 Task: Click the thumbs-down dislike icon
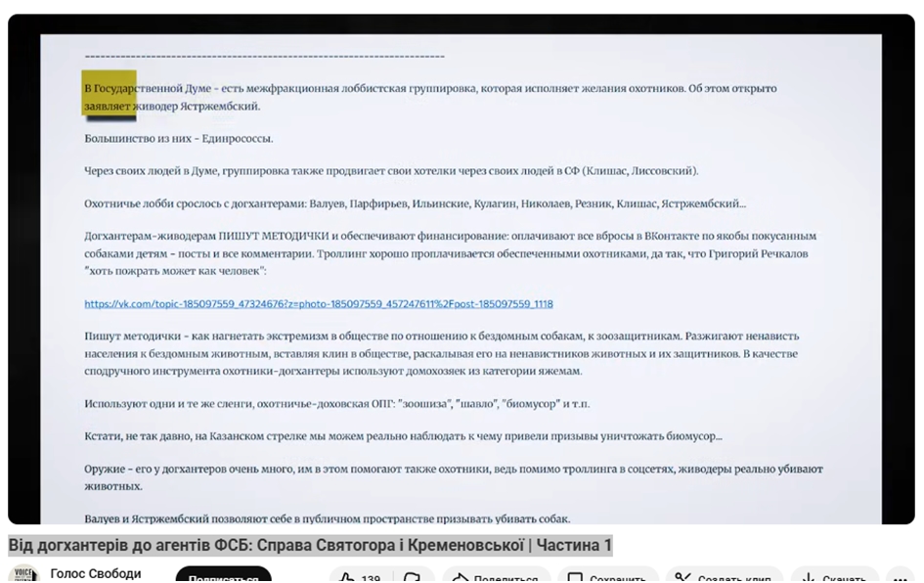[x=414, y=577]
